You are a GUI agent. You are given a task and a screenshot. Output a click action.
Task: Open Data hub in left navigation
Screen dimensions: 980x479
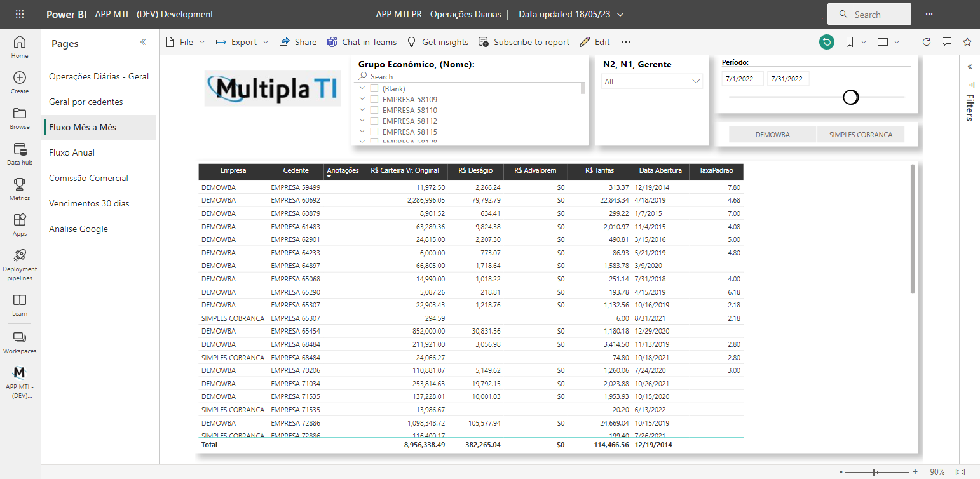(x=20, y=154)
